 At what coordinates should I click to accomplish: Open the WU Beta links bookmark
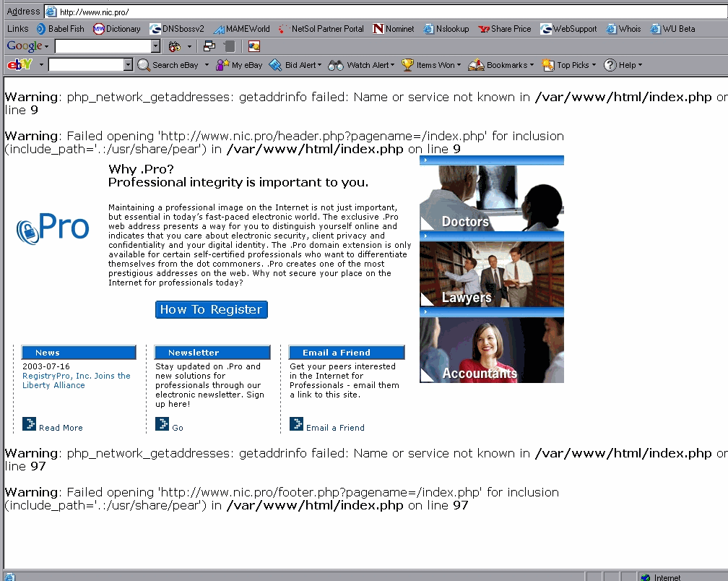point(673,29)
